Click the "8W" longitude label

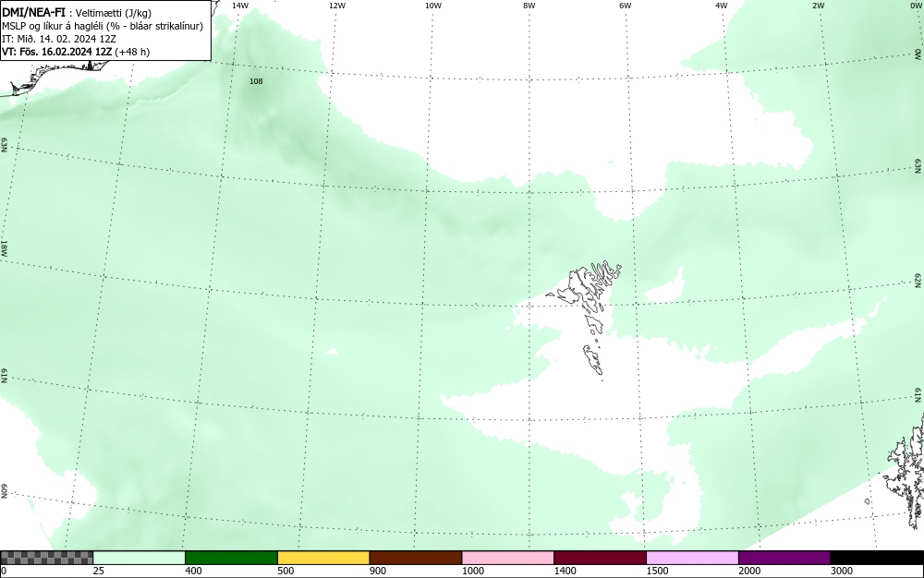coord(529,6)
